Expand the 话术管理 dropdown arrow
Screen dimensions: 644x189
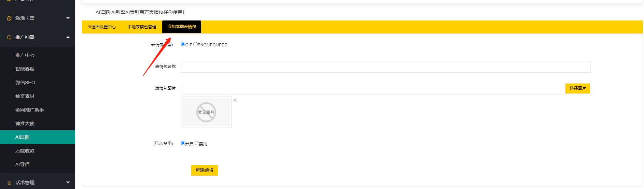68,183
